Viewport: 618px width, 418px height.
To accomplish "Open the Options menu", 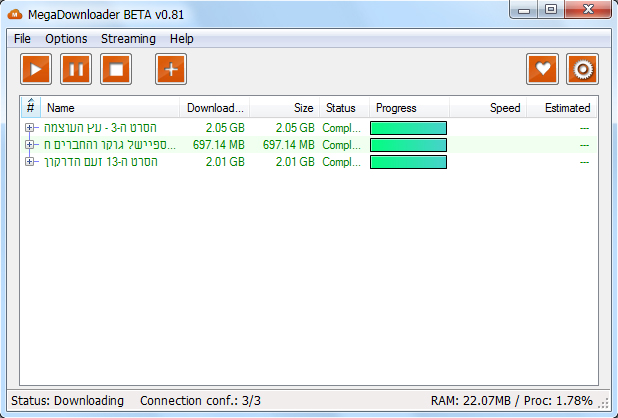I will coord(66,39).
